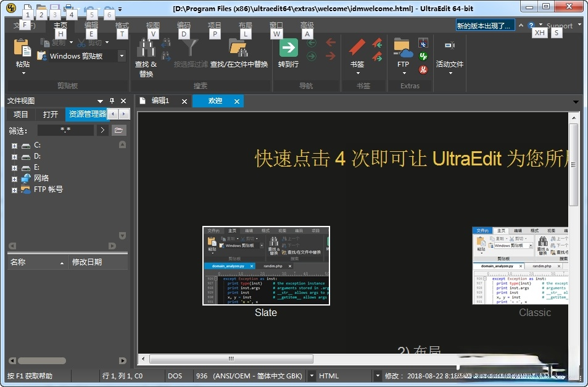Image resolution: width=588 pixels, height=387 pixels.
Task: Open the 编辑 ribbon tab
Action: 91,25
